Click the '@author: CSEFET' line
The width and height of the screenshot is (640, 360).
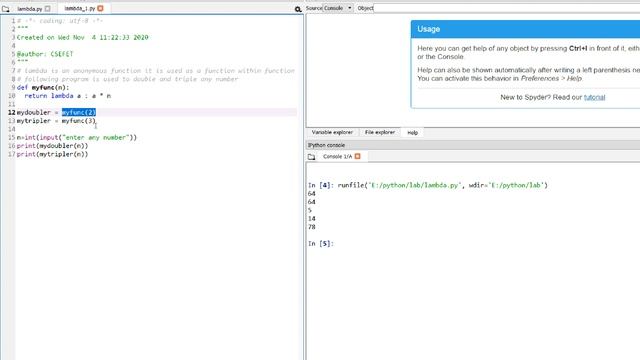[45, 54]
